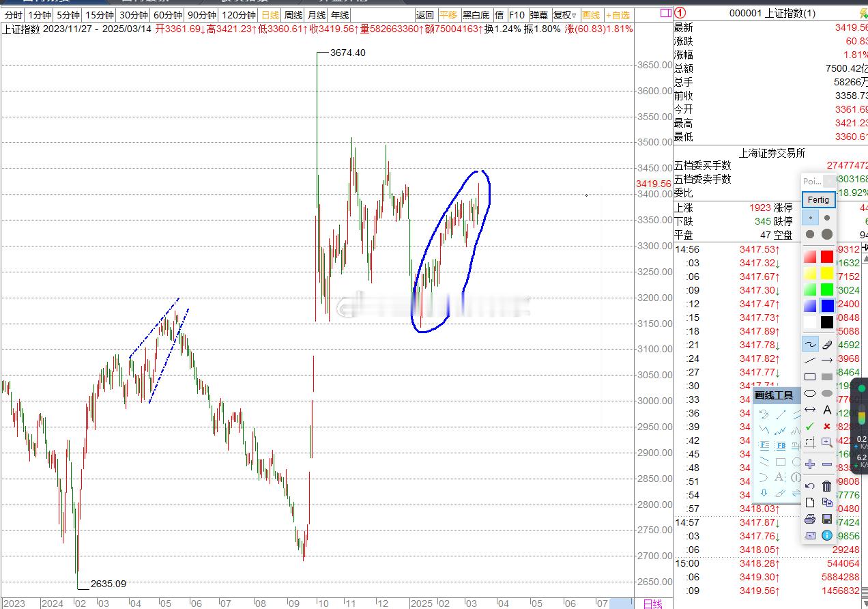The width and height of the screenshot is (868, 609).
Task: Open the settings icon beside info icon
Action: pyautogui.click(x=810, y=535)
